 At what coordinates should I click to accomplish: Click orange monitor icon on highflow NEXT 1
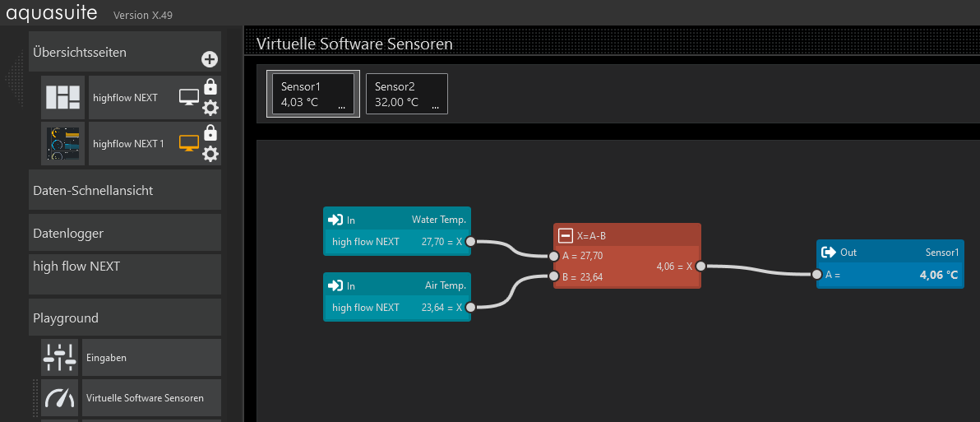click(189, 144)
